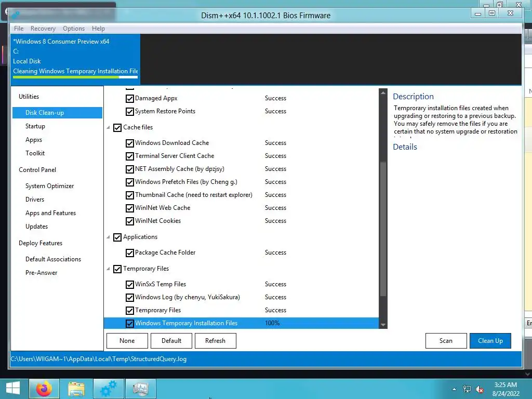Click the taskbar clock showing 3:25 AM
532x399 pixels.
(x=506, y=389)
